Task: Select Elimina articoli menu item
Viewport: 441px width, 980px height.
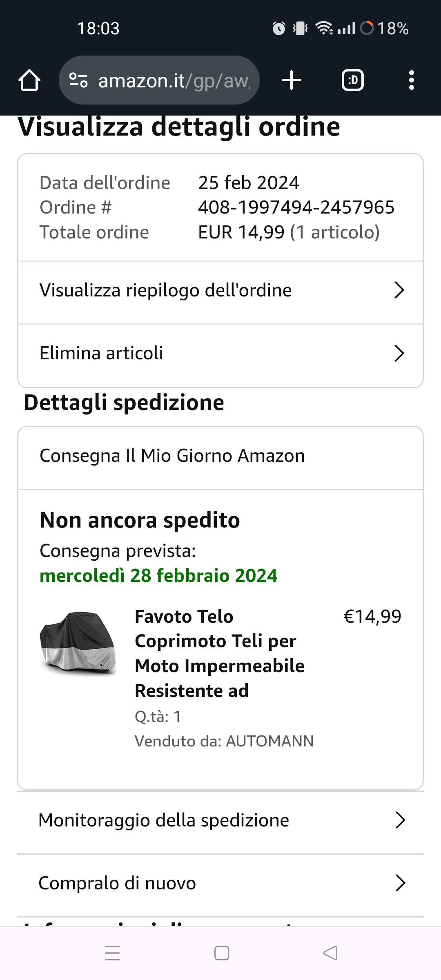Action: click(101, 353)
